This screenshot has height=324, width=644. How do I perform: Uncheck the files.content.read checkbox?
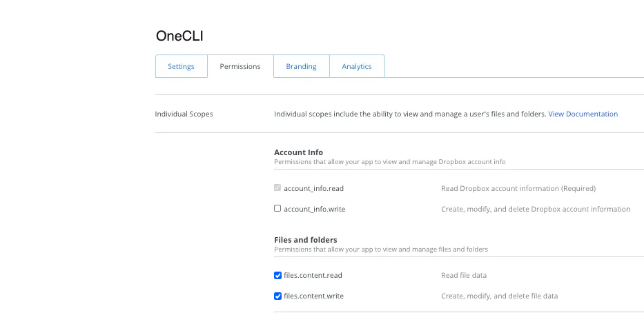[x=277, y=275]
